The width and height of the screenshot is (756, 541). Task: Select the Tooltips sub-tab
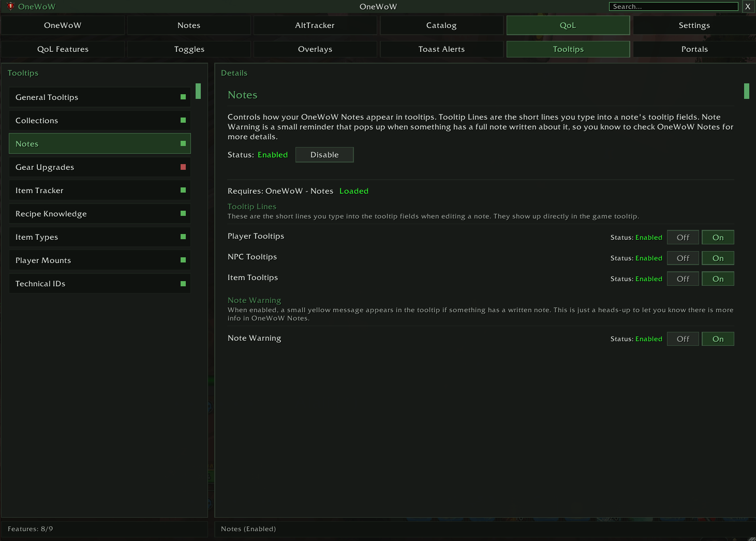click(568, 49)
